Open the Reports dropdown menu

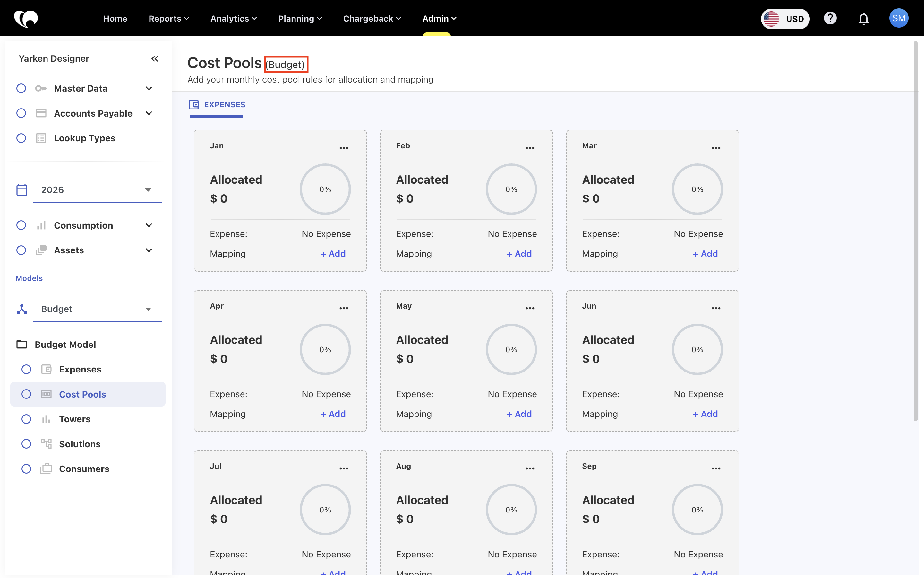(x=168, y=18)
